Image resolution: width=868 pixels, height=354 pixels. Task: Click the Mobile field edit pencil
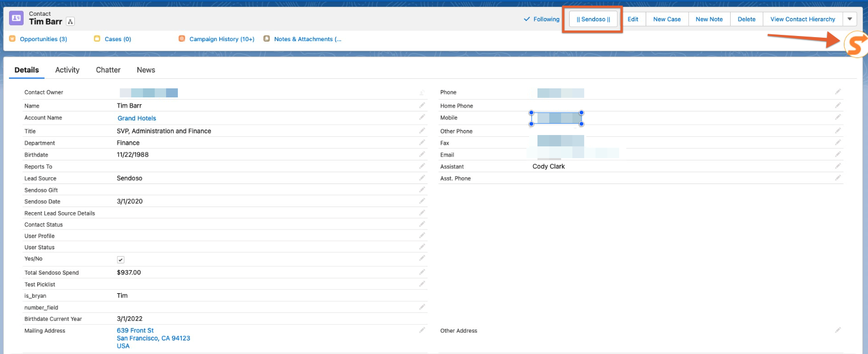coord(838,117)
